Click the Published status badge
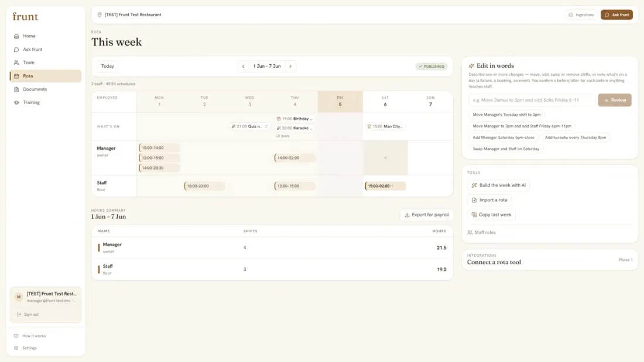This screenshot has height=362, width=644. pyautogui.click(x=431, y=67)
